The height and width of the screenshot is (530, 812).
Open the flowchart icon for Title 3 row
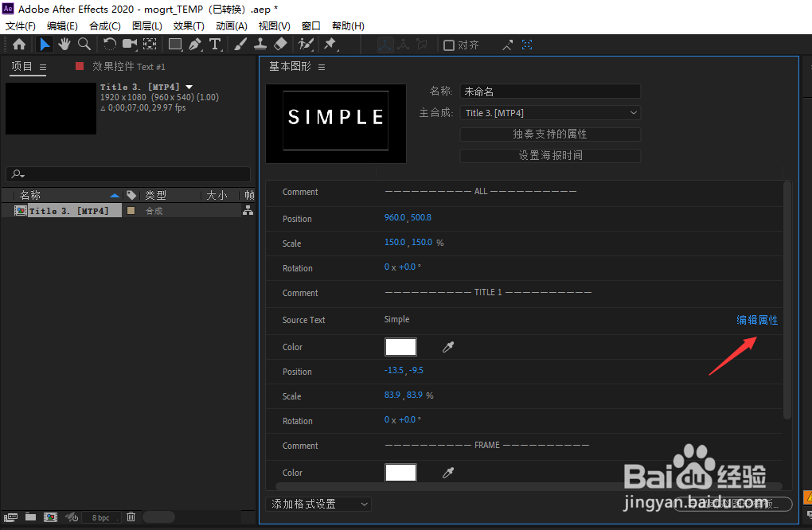tap(248, 210)
